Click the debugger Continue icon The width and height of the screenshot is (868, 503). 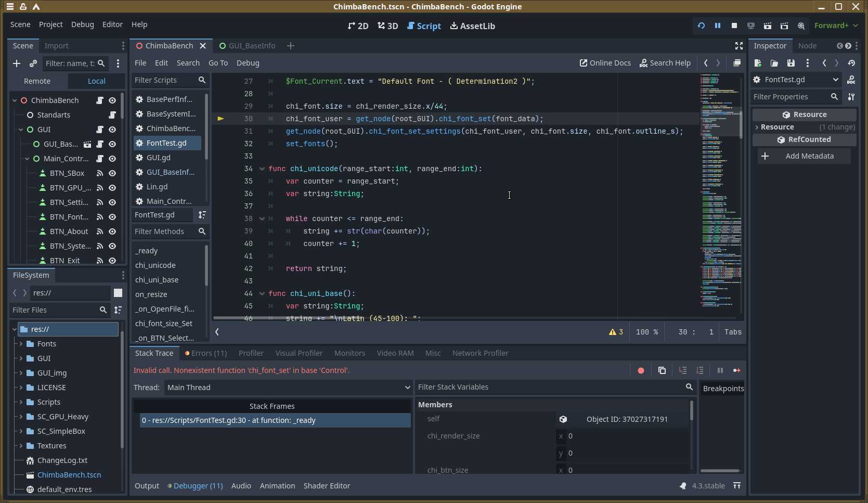(736, 370)
